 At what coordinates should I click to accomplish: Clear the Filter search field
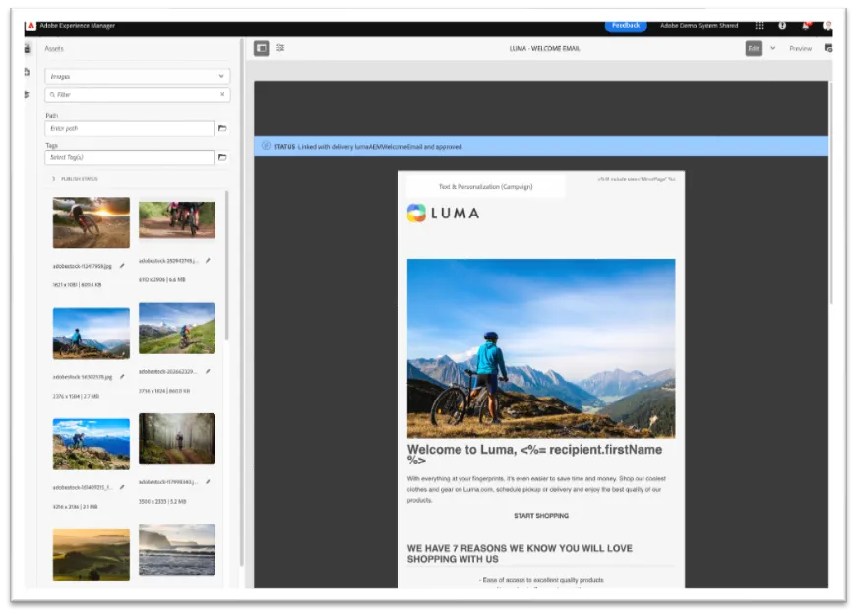click(x=222, y=94)
